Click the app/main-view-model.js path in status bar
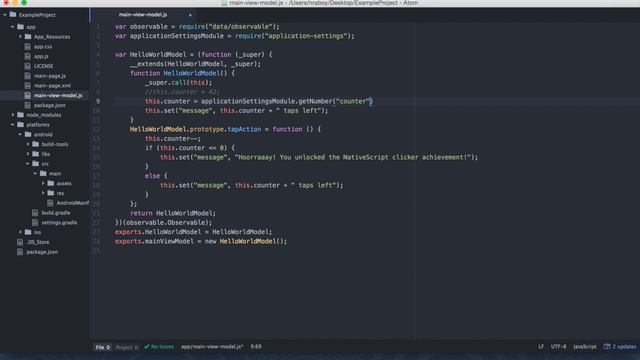This screenshot has height=360, width=640. 212,347
